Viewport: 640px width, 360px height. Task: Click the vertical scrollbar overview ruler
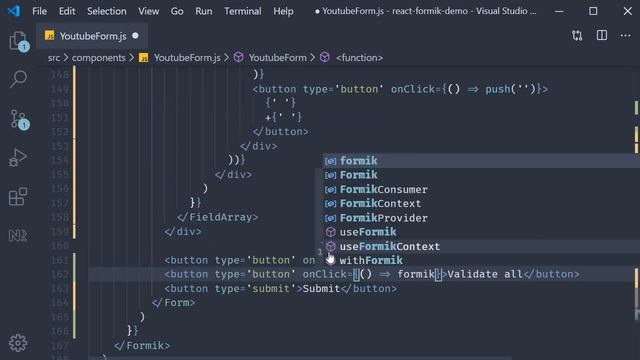tap(636, 212)
